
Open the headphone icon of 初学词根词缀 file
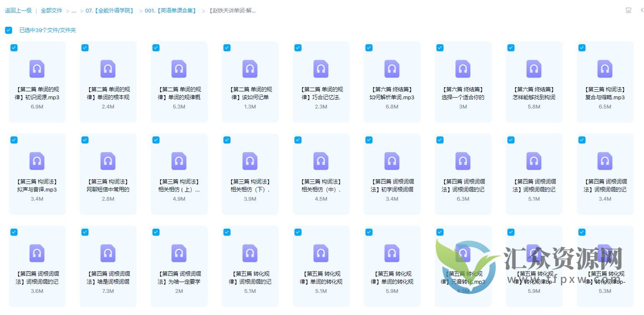click(392, 161)
